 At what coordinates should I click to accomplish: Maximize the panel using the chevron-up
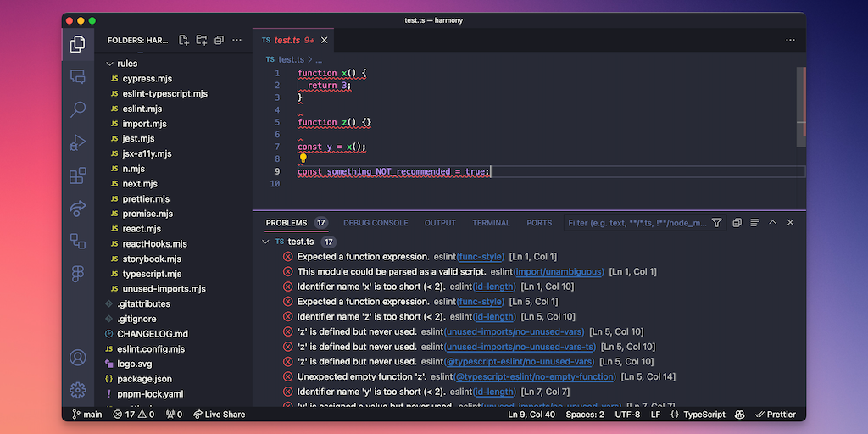(772, 223)
